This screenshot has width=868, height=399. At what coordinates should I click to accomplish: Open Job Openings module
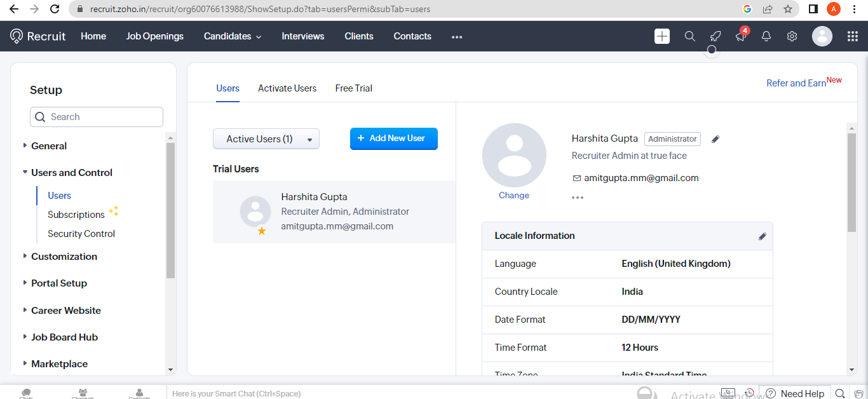click(x=155, y=36)
